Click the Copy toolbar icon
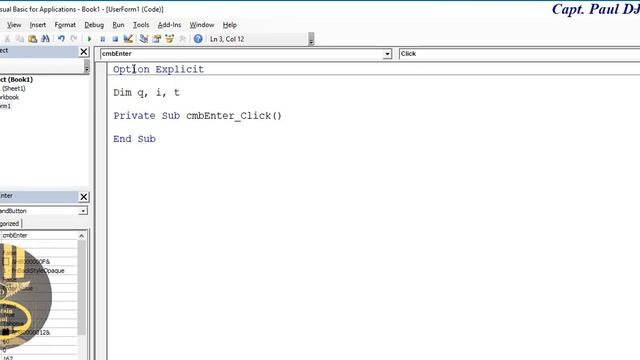Screen dimensions: 640x360 pos(20,39)
